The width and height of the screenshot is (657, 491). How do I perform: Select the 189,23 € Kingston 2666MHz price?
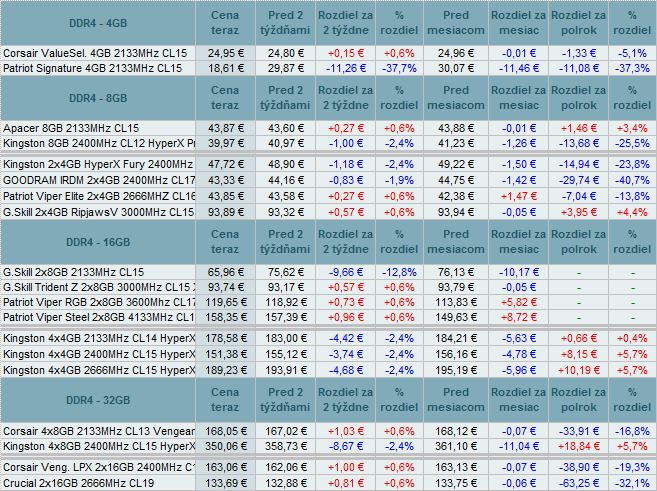(x=225, y=370)
